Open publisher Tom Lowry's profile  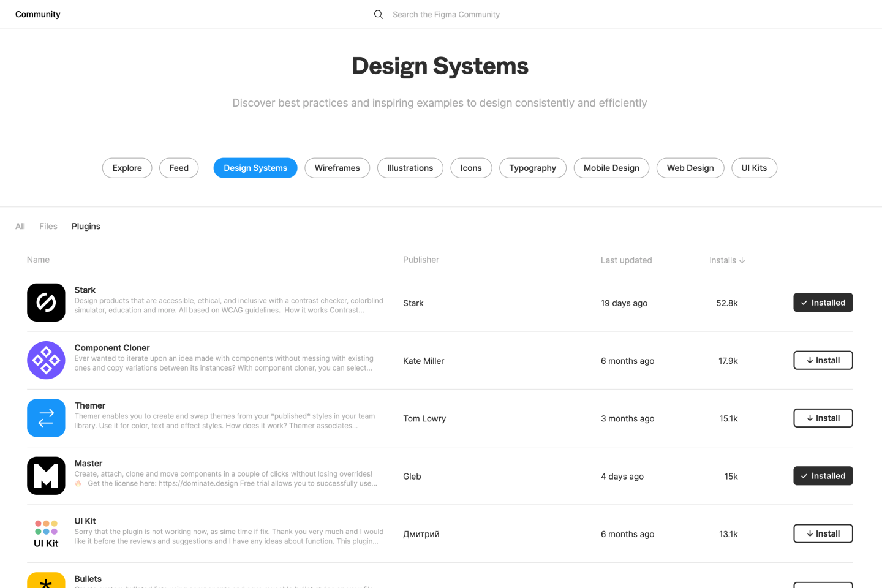[424, 418]
